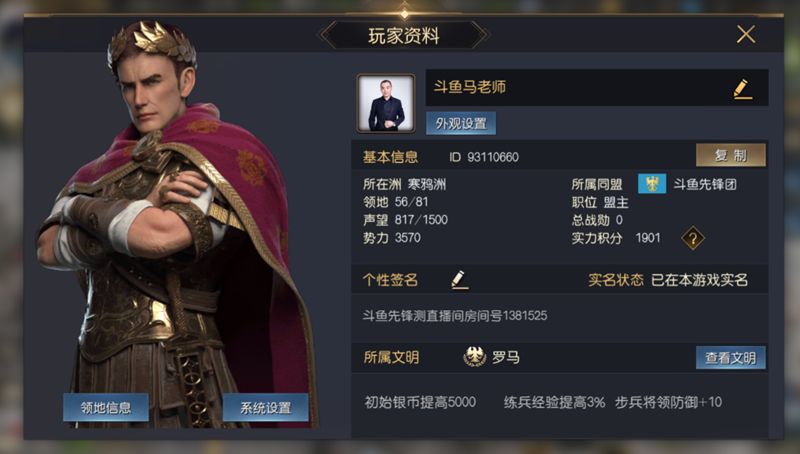Click the player avatar portrait
This screenshot has width=800, height=454.
pyautogui.click(x=386, y=104)
